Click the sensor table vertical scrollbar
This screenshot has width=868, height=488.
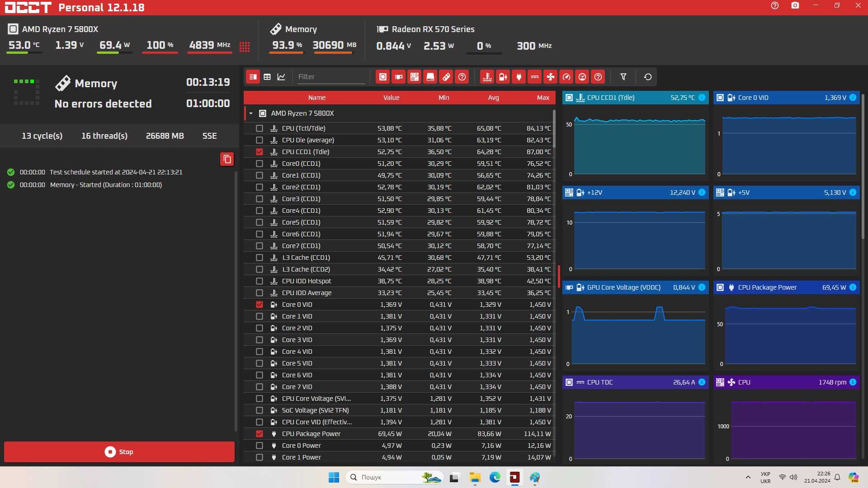tap(554, 129)
